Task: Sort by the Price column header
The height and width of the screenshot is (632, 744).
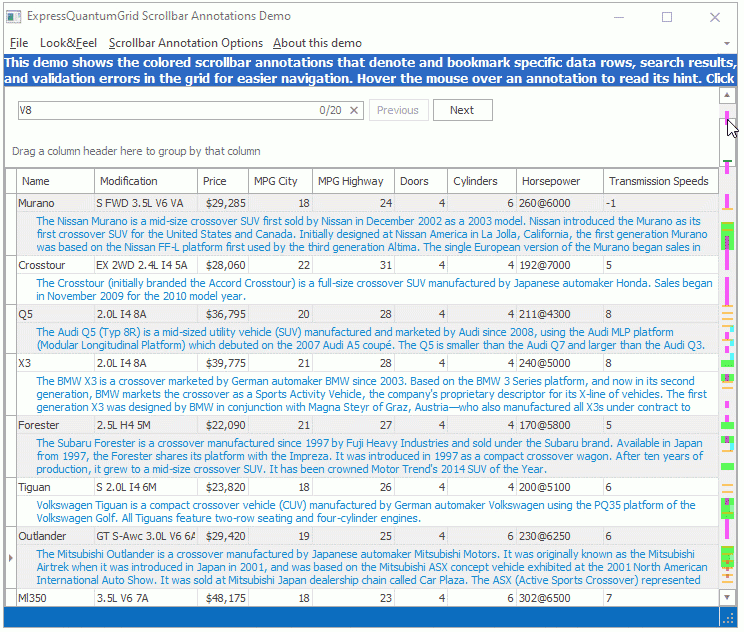Action: [223, 181]
